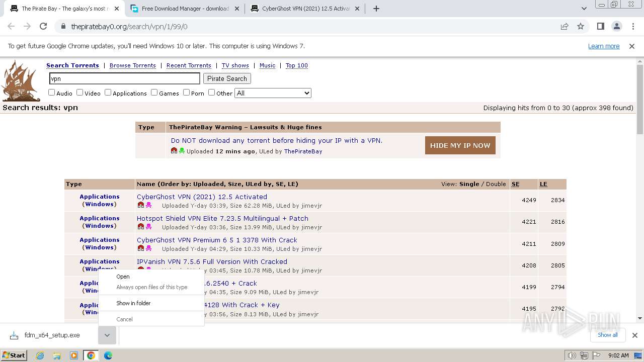Open the Browse Torrents link
Viewport: 644px width, 362px height.
[133, 65]
